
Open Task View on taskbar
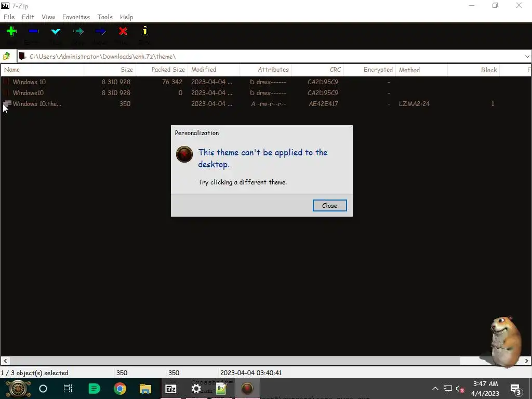(x=68, y=389)
